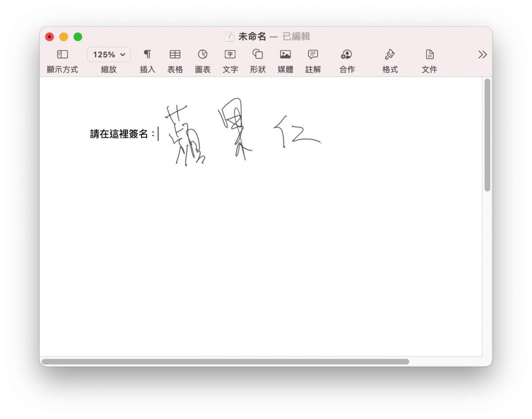The width and height of the screenshot is (532, 419).
Task: Click the 插入 paragraph icon
Action: pyautogui.click(x=147, y=55)
